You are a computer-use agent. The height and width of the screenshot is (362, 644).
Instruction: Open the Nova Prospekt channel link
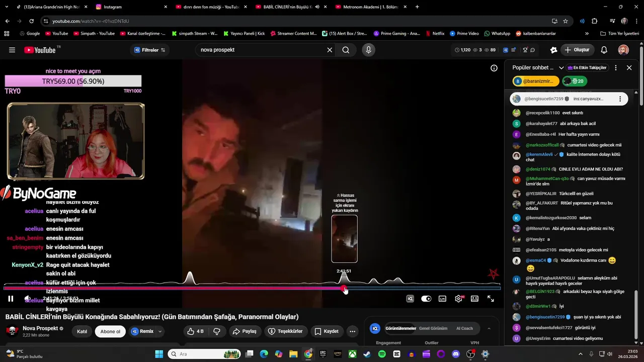pyautogui.click(x=40, y=328)
